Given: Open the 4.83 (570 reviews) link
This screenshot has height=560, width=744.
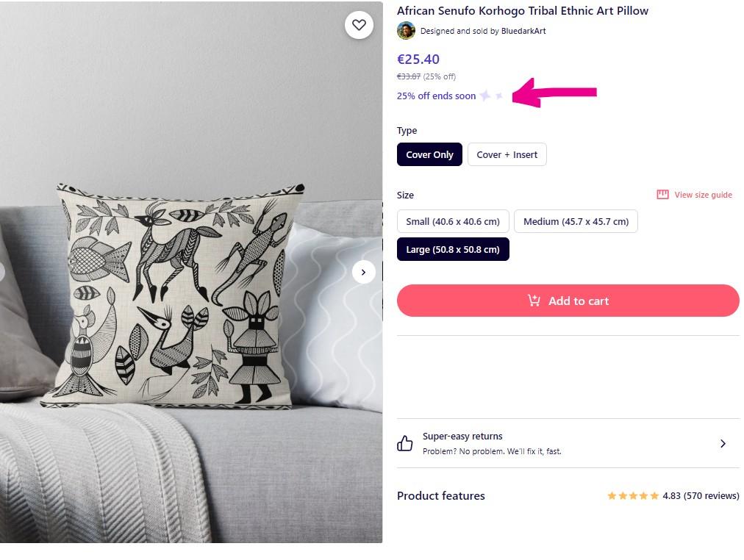Looking at the screenshot, I should (701, 496).
